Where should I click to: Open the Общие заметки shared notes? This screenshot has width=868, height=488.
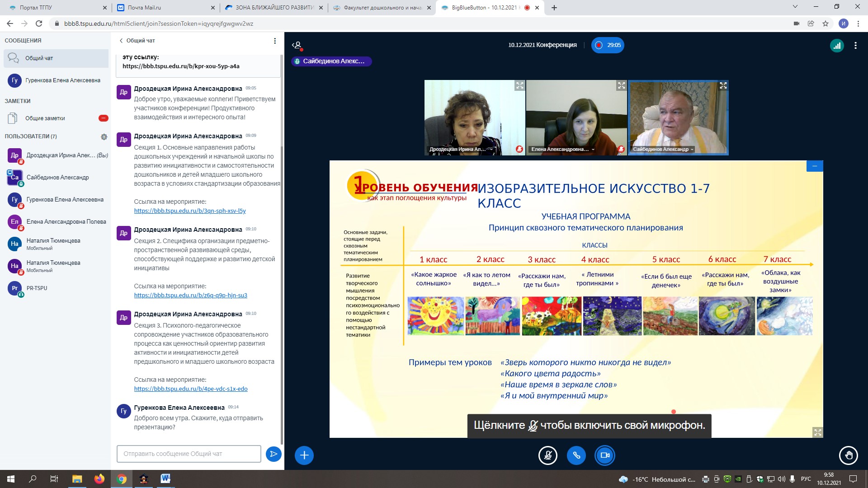[45, 118]
